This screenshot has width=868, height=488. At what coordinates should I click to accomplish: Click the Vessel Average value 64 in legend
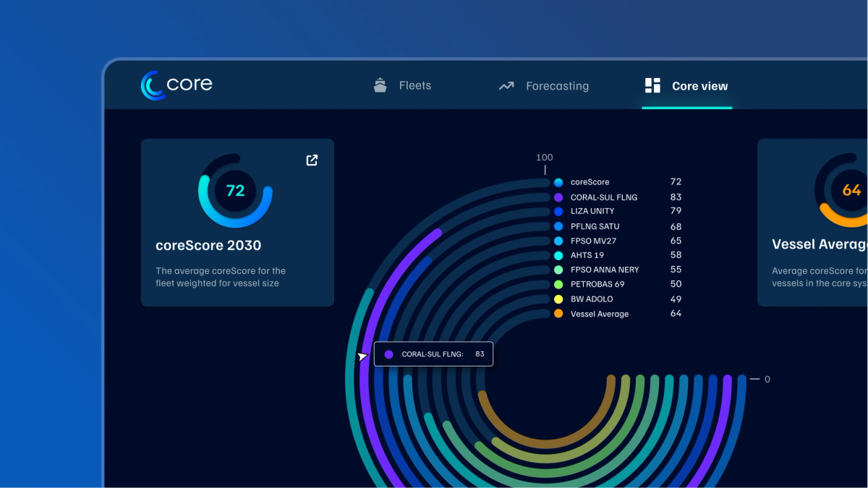point(676,314)
